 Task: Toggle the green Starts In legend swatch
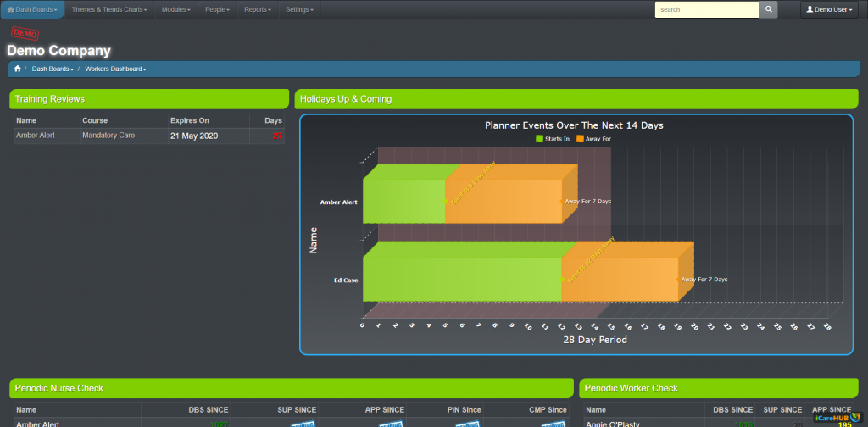point(539,139)
